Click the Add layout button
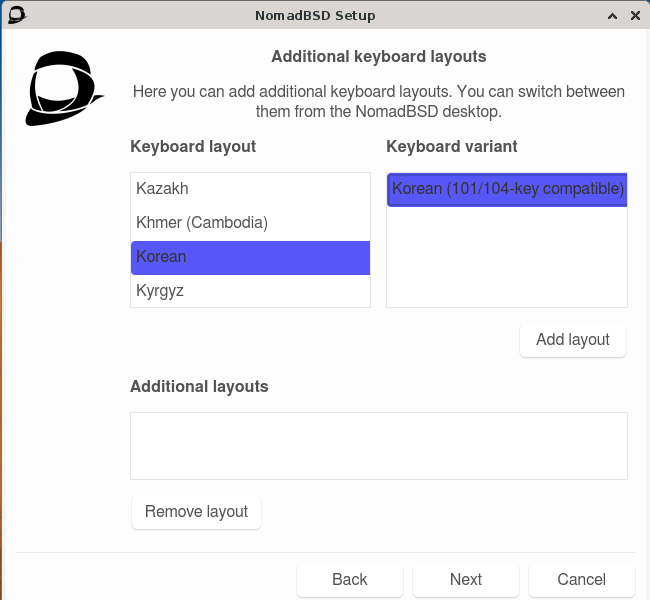Screen dimensions: 650x600 tap(573, 340)
